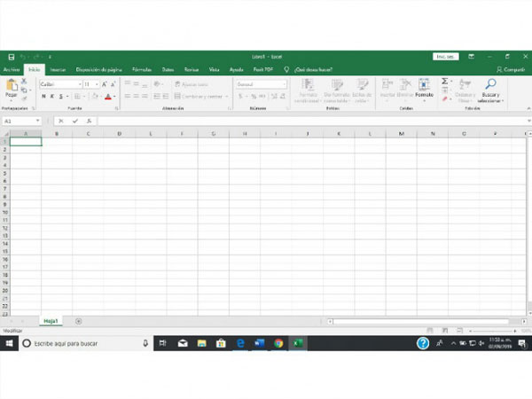Toggle italic (K) formatting
The height and width of the screenshot is (399, 532).
click(52, 97)
